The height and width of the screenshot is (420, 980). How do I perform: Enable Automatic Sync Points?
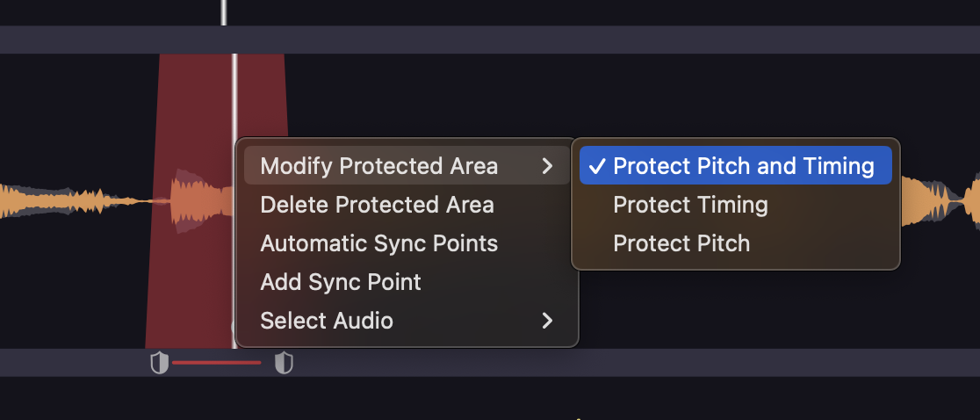378,243
